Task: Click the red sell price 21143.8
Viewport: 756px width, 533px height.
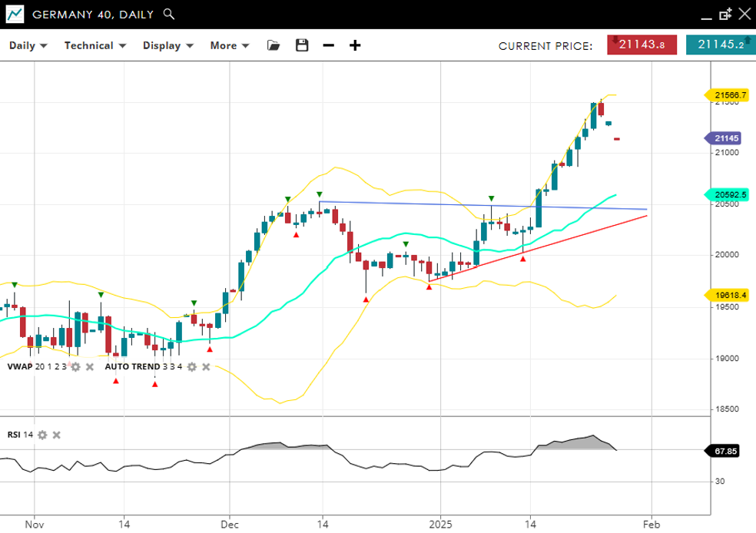Action: click(x=642, y=45)
